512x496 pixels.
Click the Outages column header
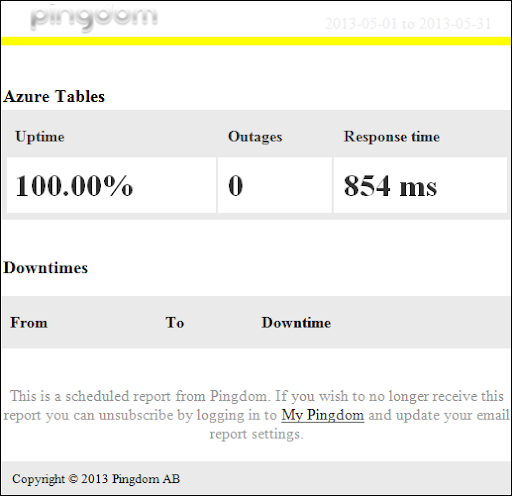pyautogui.click(x=255, y=137)
